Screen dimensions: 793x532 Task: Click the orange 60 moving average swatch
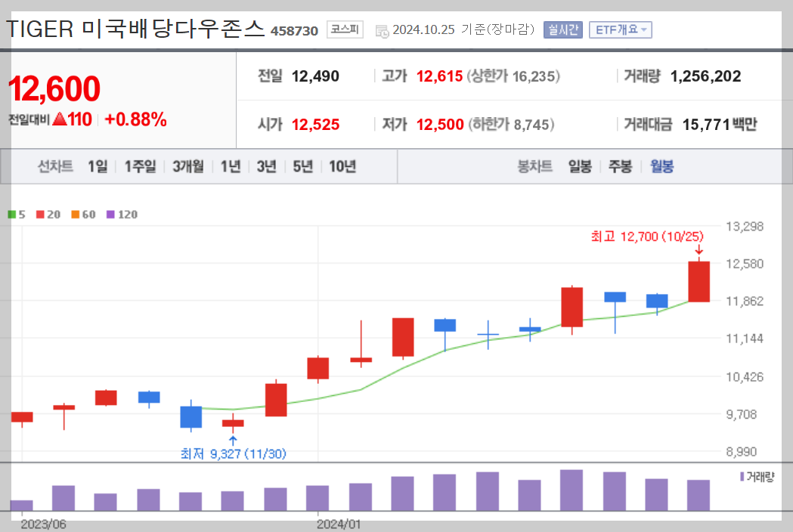[x=76, y=215]
